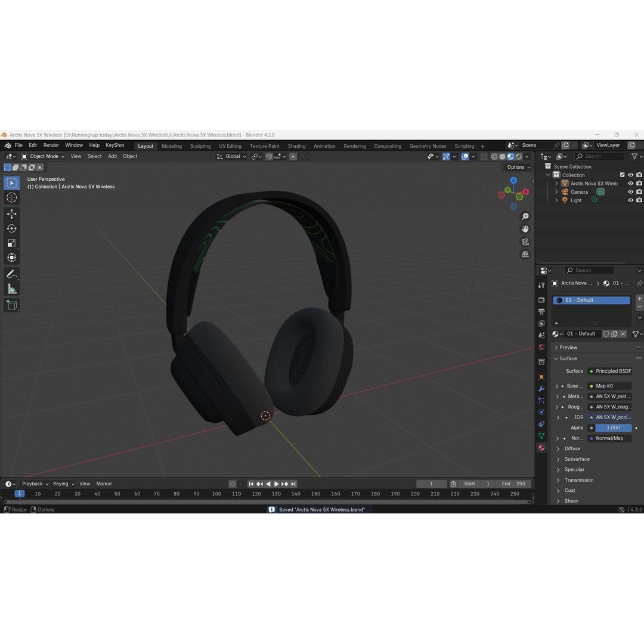644x644 pixels.
Task: Toggle camera view icon in viewport
Action: point(525,242)
